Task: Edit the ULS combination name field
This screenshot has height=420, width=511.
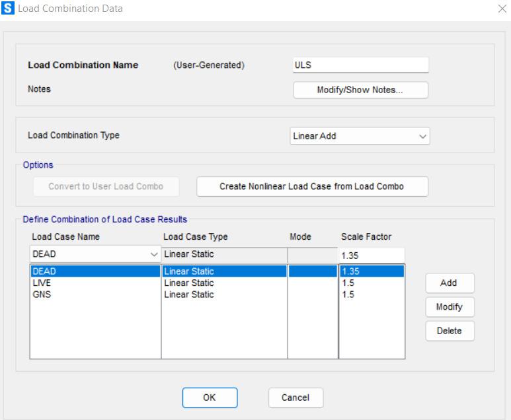Action: [360, 65]
